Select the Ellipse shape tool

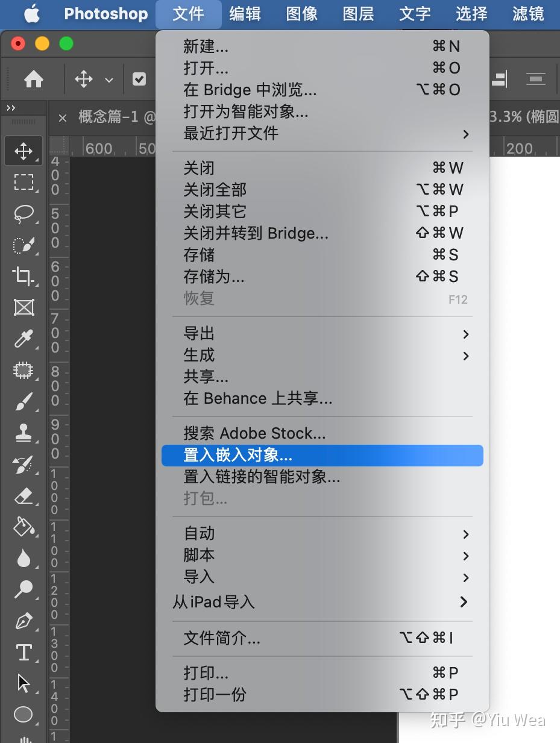[x=24, y=715]
